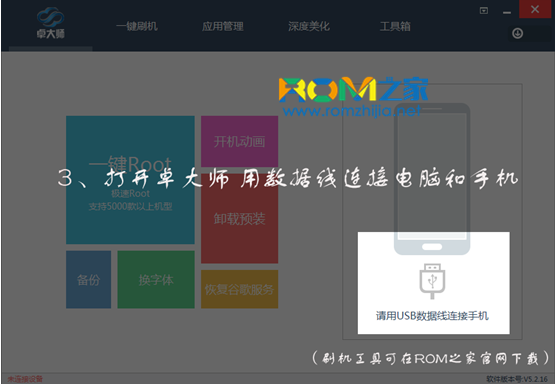Viewport: 555px width, 384px height.
Task: Click the 软件版本号:V5.2.16 label
Action: [x=517, y=379]
